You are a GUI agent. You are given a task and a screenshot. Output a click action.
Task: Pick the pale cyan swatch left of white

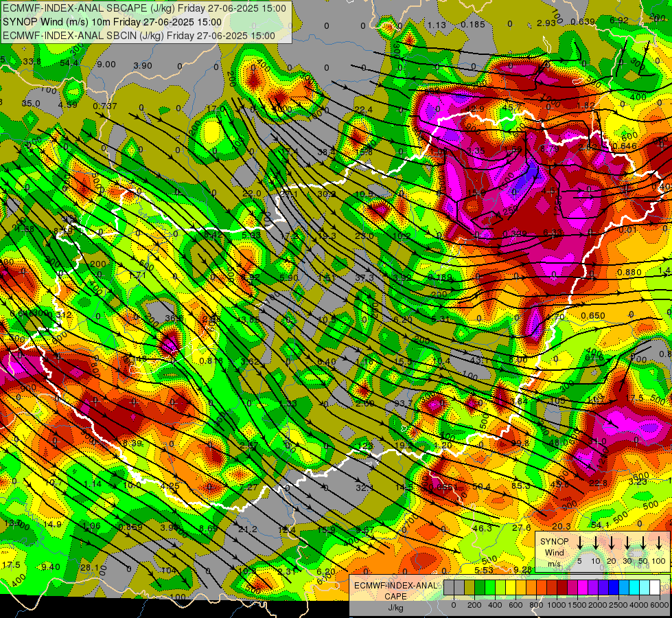pyautogui.click(x=644, y=588)
